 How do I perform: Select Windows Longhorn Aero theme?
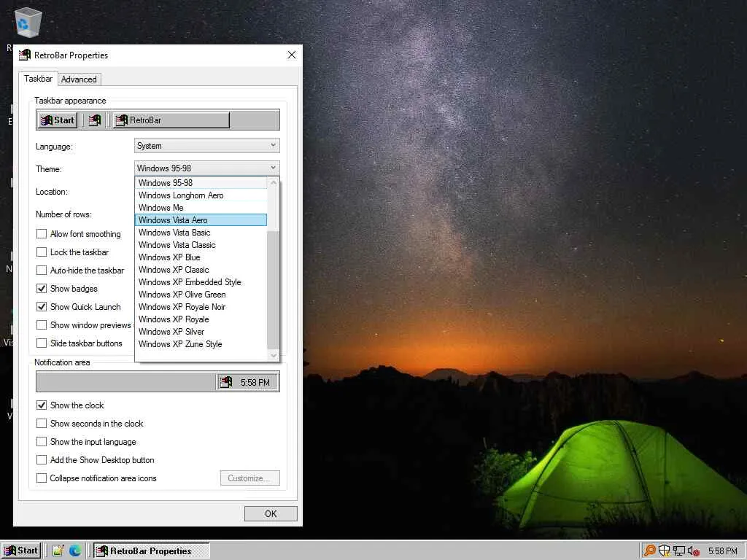[x=201, y=195]
